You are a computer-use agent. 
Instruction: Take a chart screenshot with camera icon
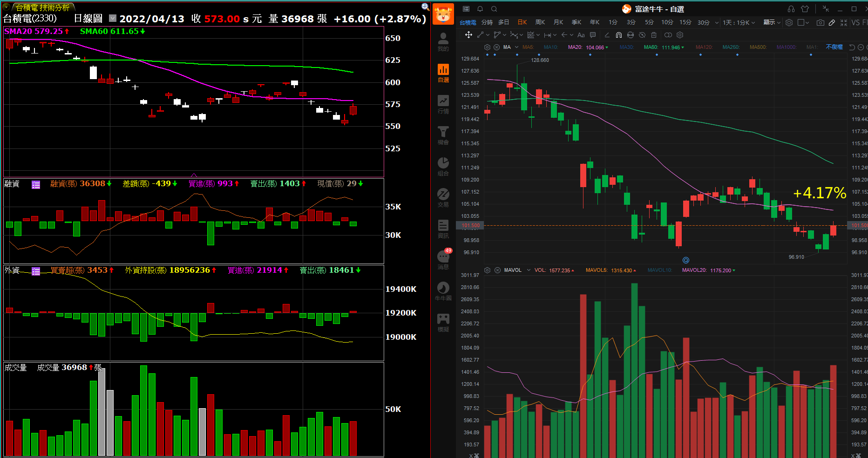(821, 22)
